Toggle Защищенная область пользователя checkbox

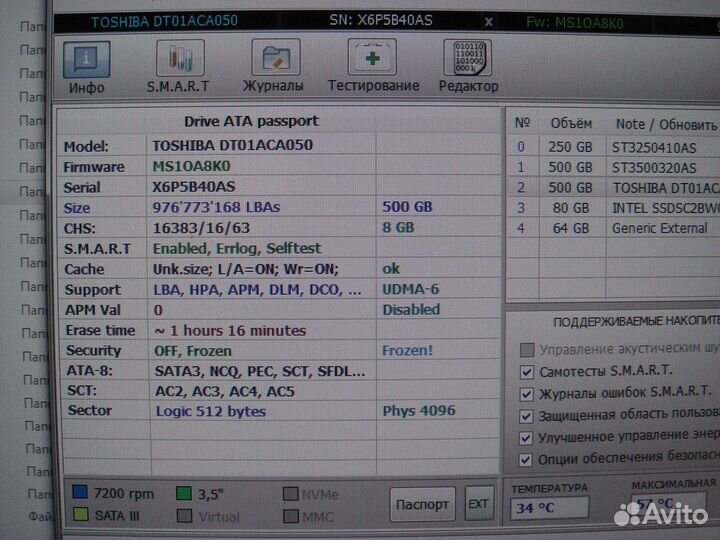(526, 416)
